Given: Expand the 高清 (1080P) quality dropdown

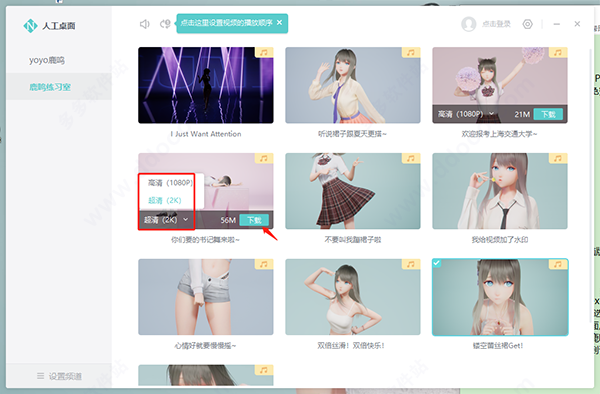Looking at the screenshot, I should pyautogui.click(x=466, y=114).
